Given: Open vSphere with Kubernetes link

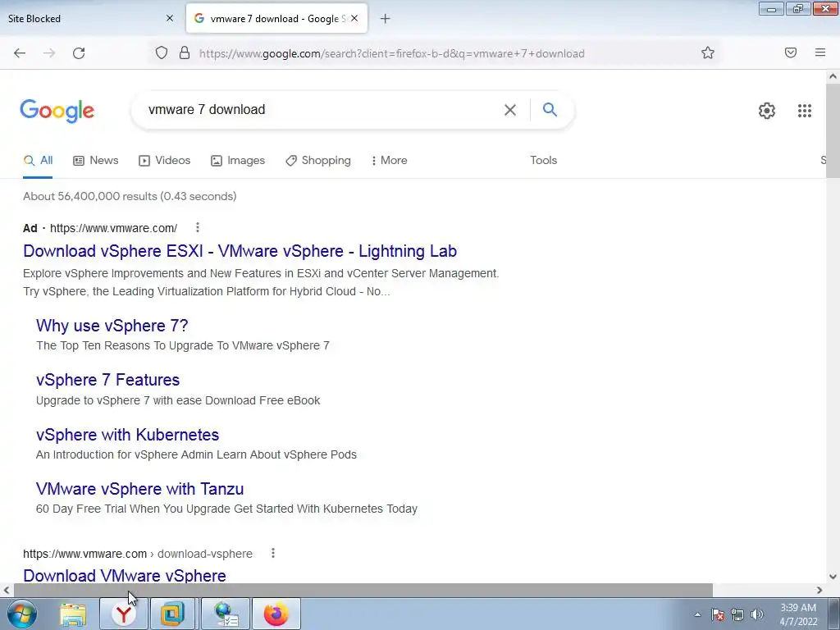Looking at the screenshot, I should pos(127,434).
